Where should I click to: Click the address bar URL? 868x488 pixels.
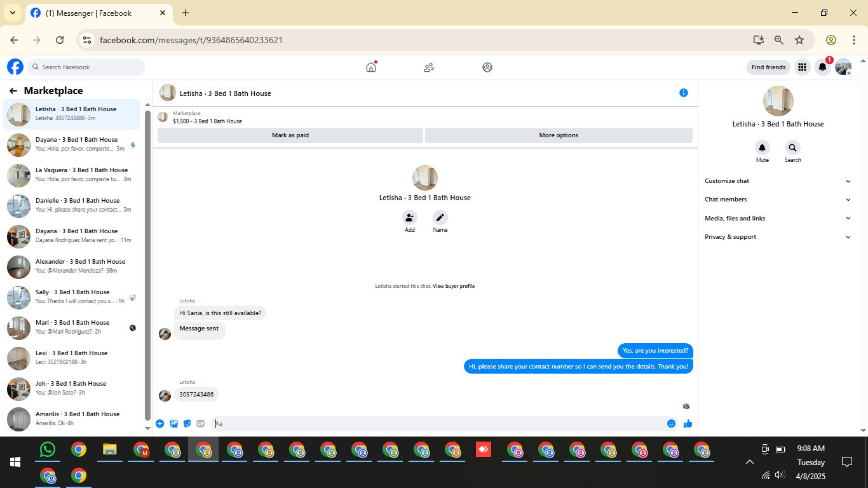[x=191, y=40]
